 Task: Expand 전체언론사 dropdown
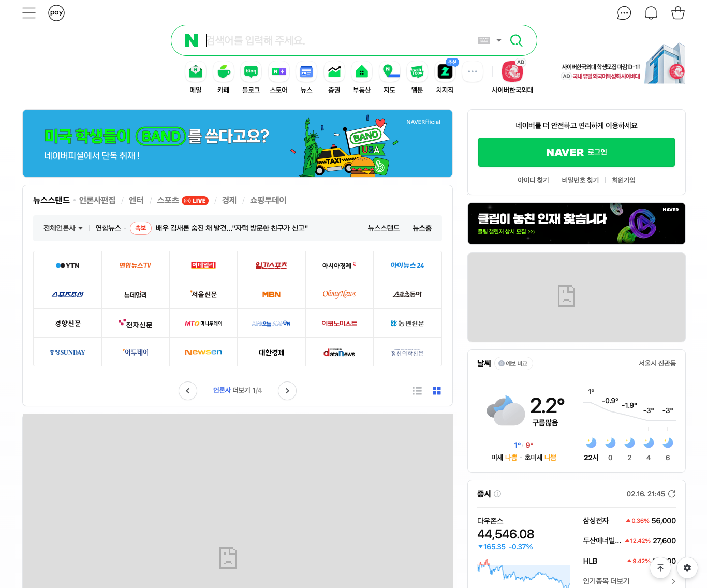coord(63,228)
